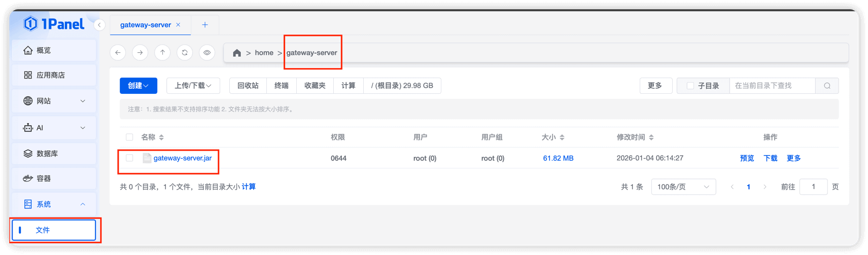868x255 pixels.
Task: Open the 终端 terminal button
Action: [281, 86]
